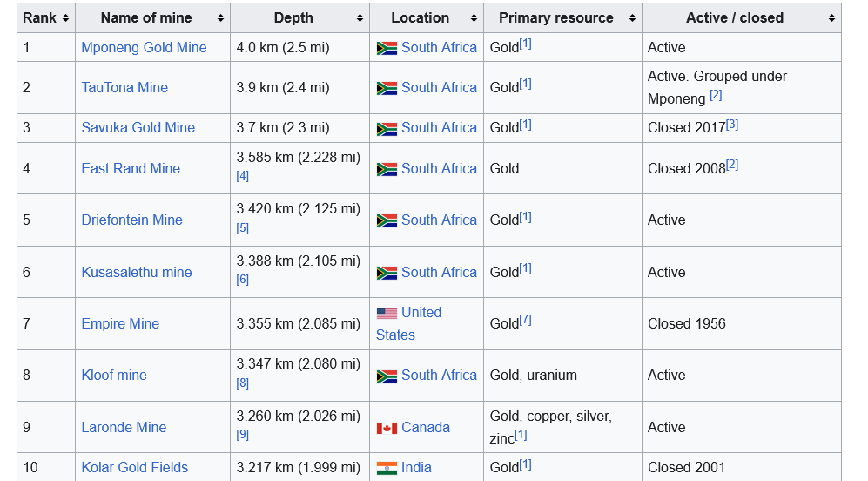Open Kloof mine link
This screenshot has height=481, width=868.
(114, 376)
